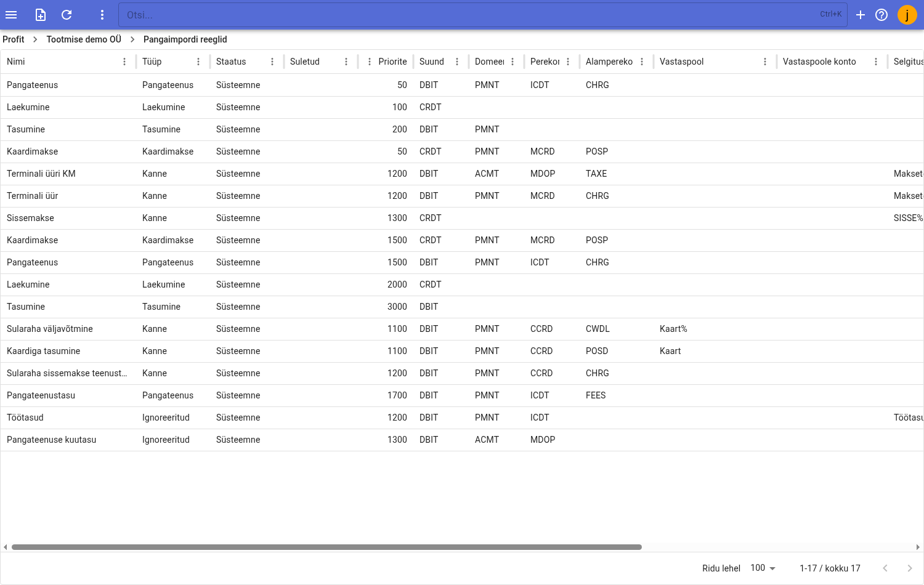Click Profit breadcrumb link

(x=14, y=39)
